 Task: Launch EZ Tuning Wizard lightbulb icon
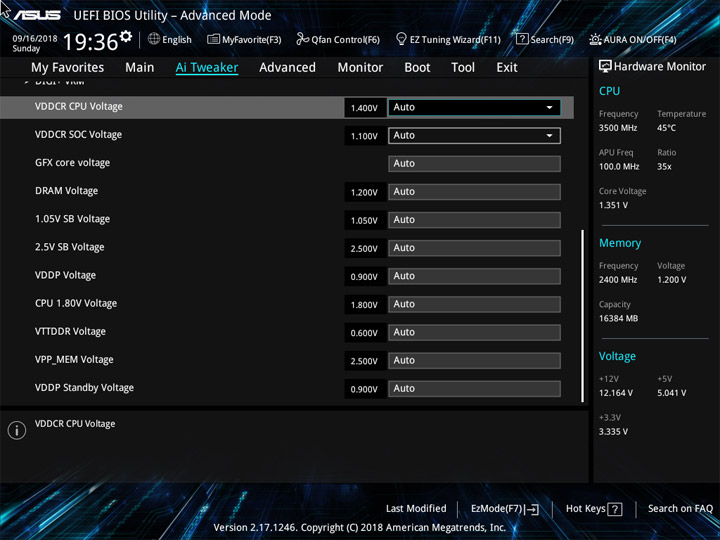pyautogui.click(x=401, y=39)
